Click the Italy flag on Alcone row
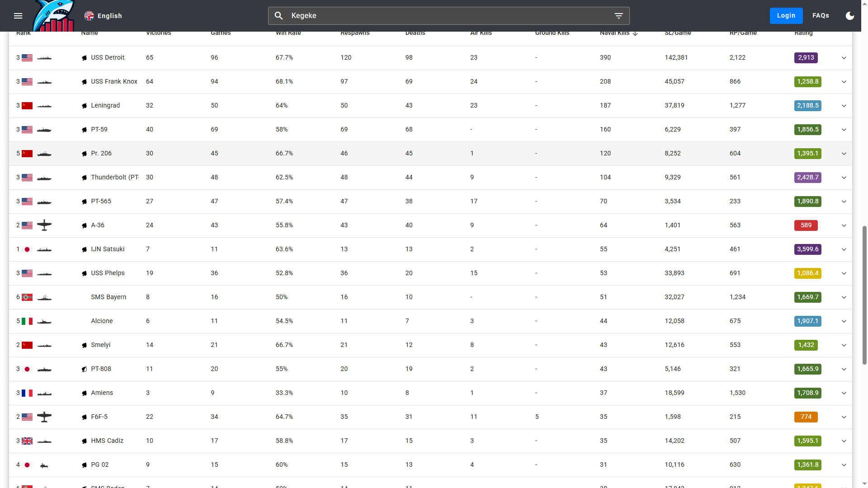This screenshot has width=868, height=488. (27, 321)
